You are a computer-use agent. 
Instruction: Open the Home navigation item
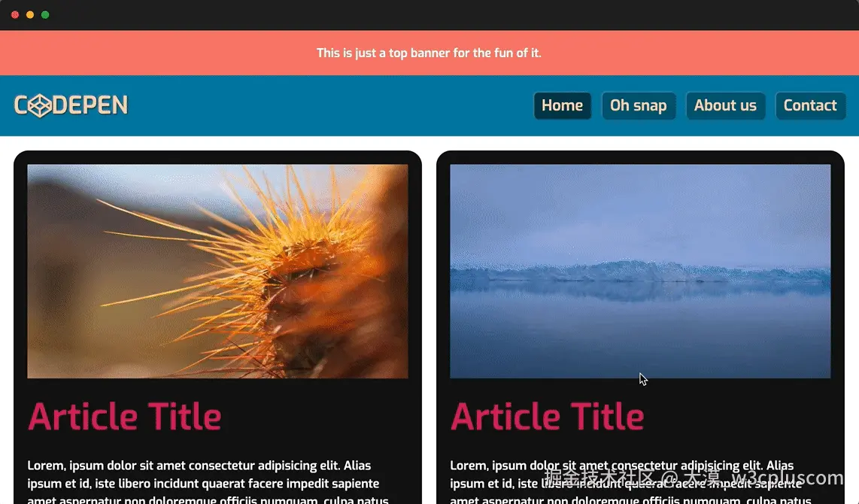562,105
